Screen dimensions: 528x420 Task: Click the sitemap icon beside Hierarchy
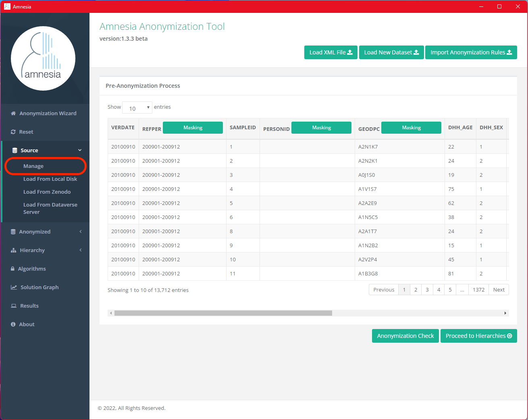tap(13, 250)
